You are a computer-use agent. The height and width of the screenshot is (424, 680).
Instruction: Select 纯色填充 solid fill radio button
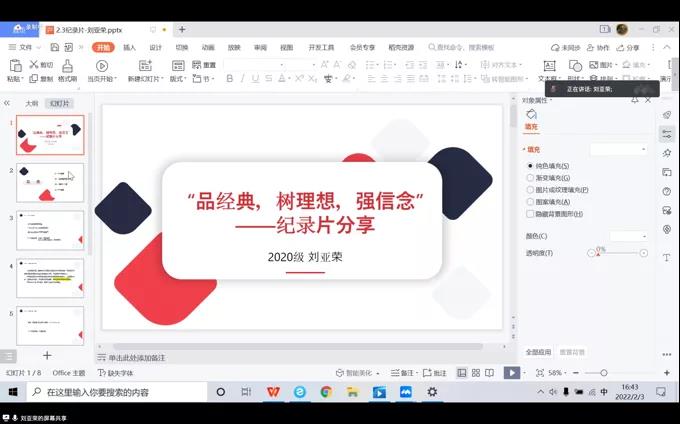[530, 165]
